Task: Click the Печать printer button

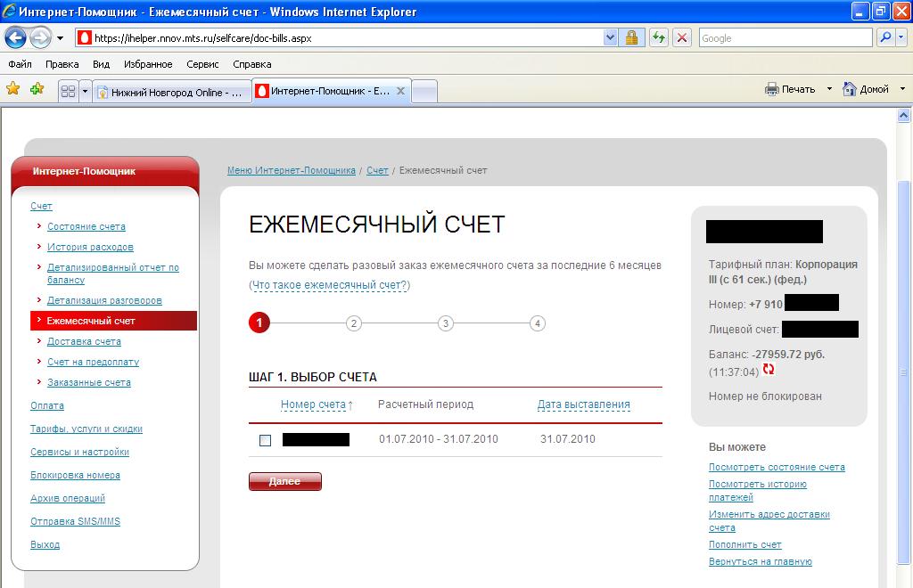Action: 790,89
